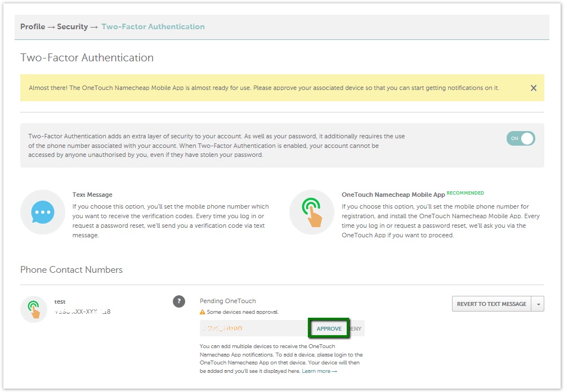Click the green 'RECOMMENDED' label
The width and height of the screenshot is (564, 392).
(465, 193)
